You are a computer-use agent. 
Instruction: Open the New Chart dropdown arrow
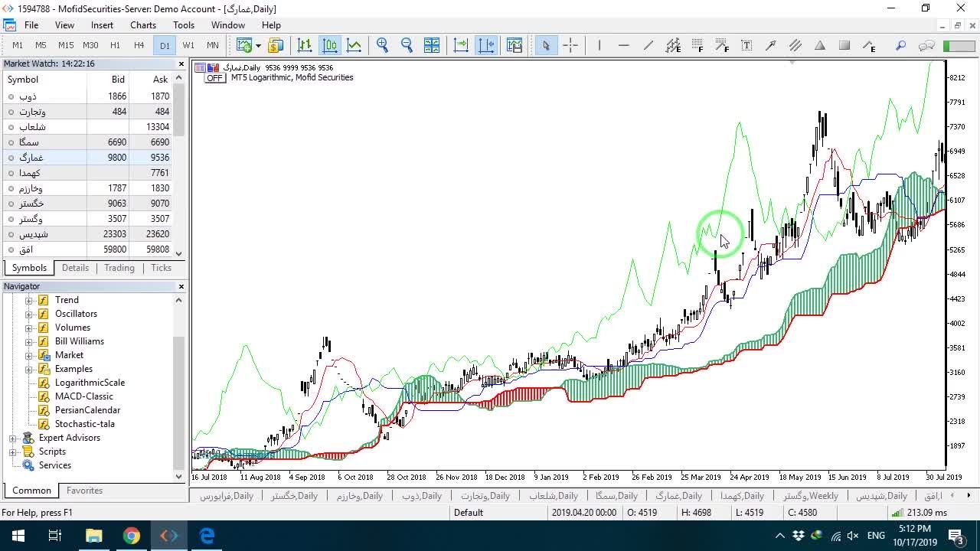(x=258, y=45)
